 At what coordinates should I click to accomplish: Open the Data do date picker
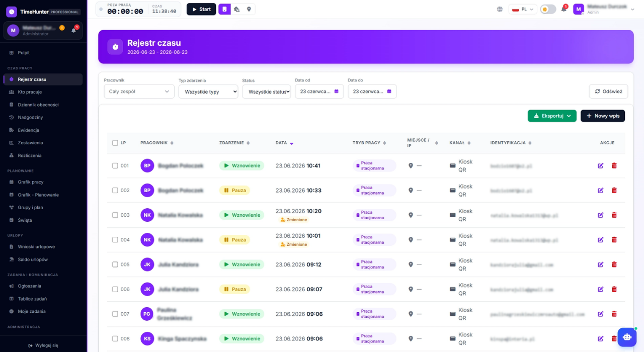tap(372, 92)
